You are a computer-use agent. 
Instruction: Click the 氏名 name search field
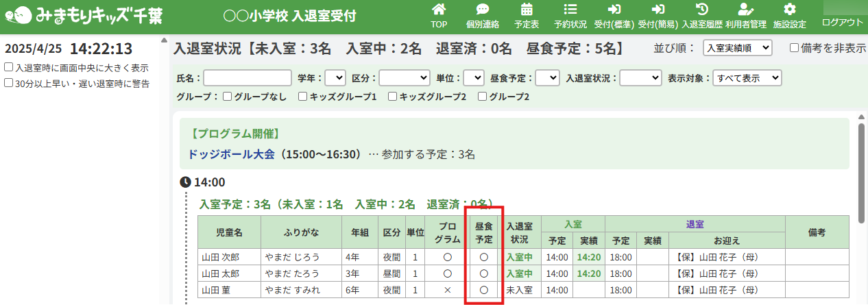coord(248,78)
